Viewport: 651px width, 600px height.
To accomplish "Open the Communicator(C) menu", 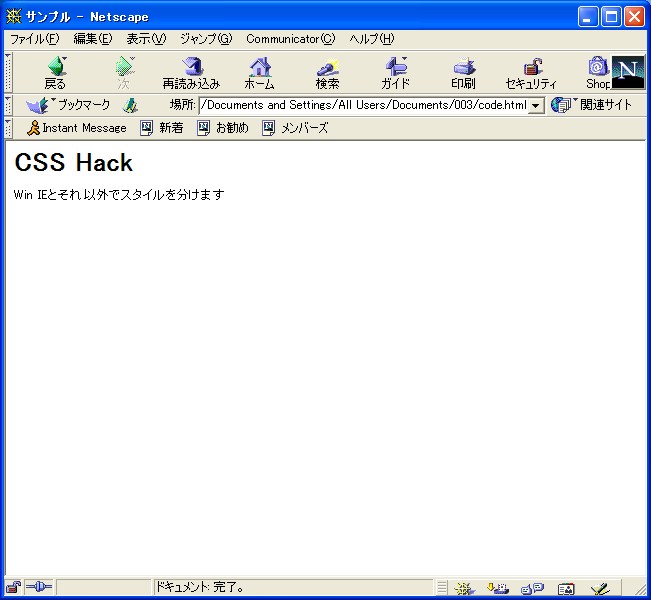I will [291, 39].
